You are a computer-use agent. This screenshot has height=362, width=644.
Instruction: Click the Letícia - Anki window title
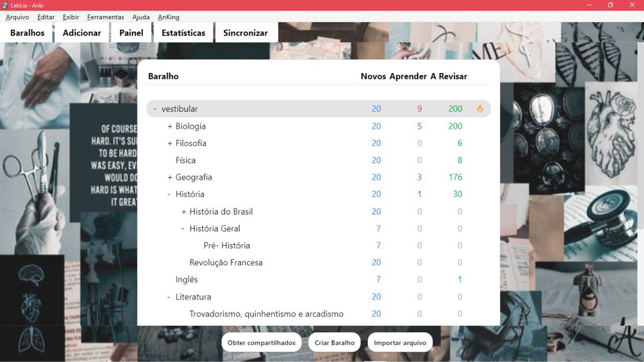tap(27, 5)
